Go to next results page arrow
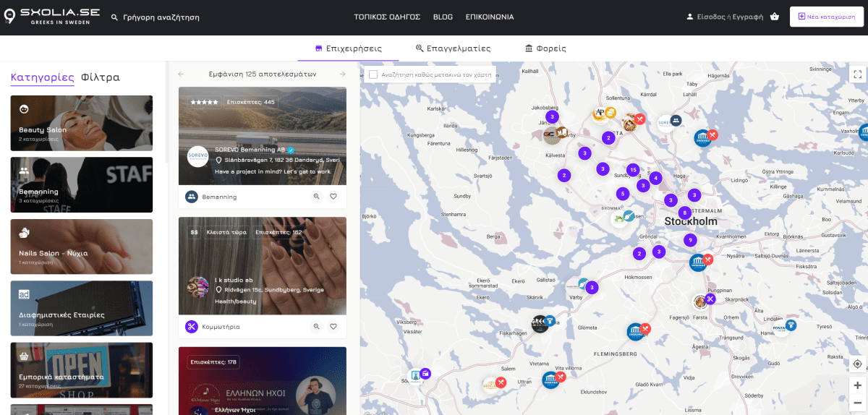 click(x=343, y=74)
